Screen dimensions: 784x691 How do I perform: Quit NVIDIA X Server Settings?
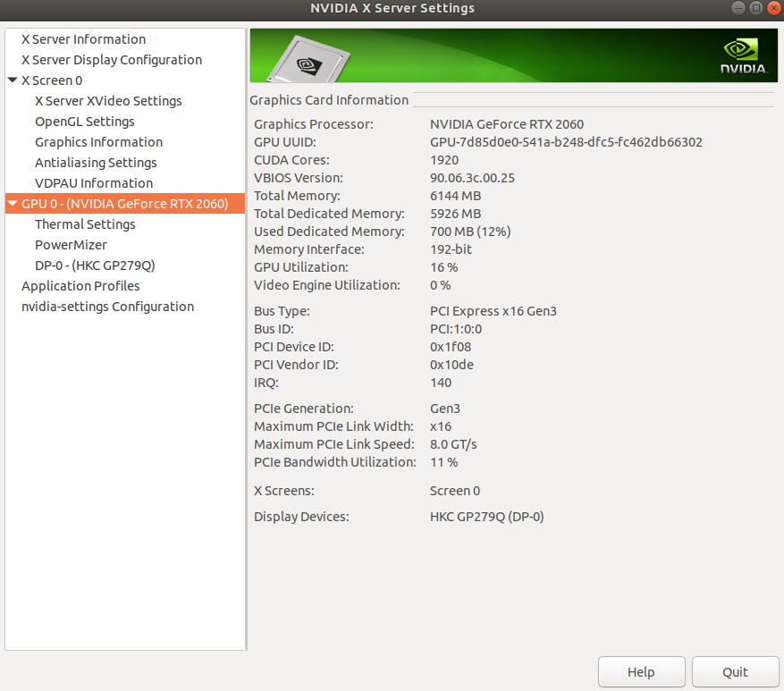click(735, 672)
